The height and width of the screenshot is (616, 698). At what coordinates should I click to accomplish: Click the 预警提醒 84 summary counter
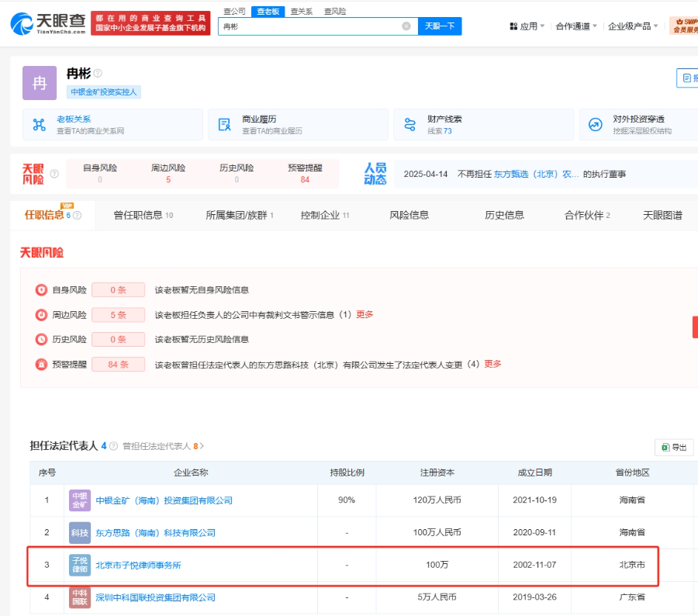pos(305,174)
